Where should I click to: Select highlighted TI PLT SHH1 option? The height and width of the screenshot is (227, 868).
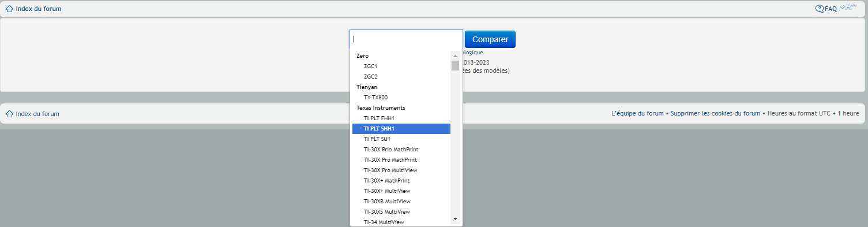(401, 128)
